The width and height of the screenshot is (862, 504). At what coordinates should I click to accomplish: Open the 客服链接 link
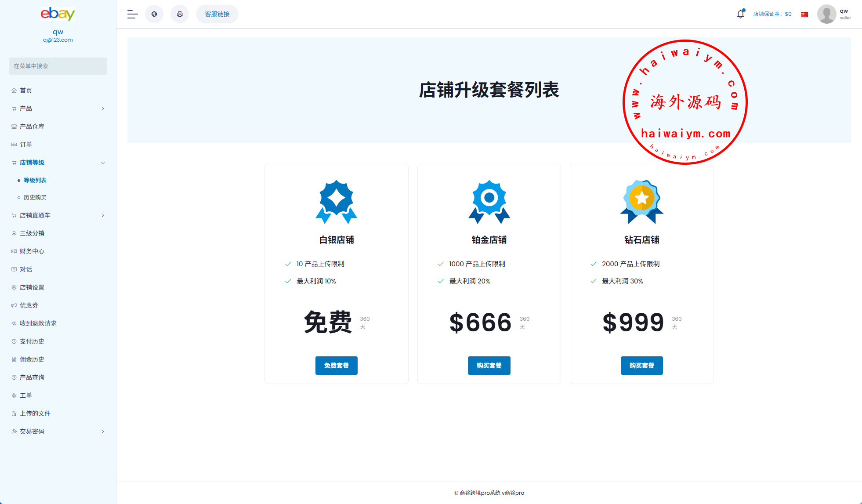click(x=217, y=14)
